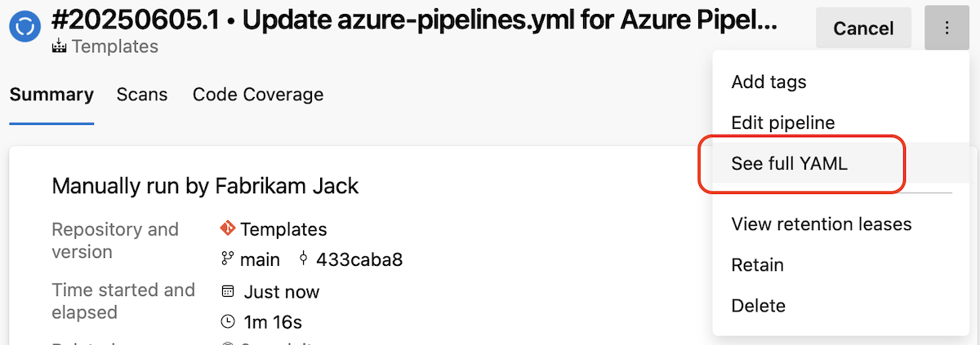Click the clock icon beside 1m 16s

[x=228, y=322]
